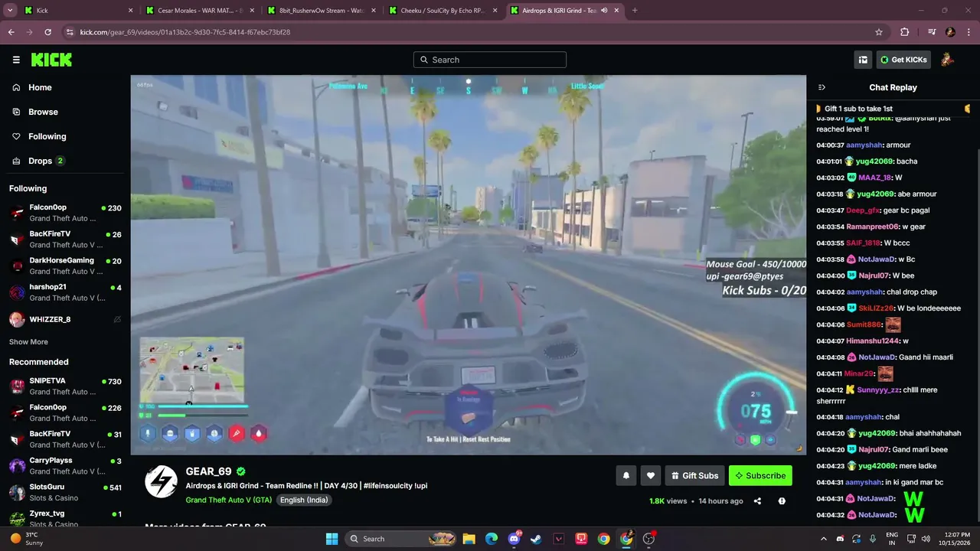Screen dimensions: 980x551
Task: Open the hamburger sidebar menu
Action: pyautogui.click(x=16, y=60)
